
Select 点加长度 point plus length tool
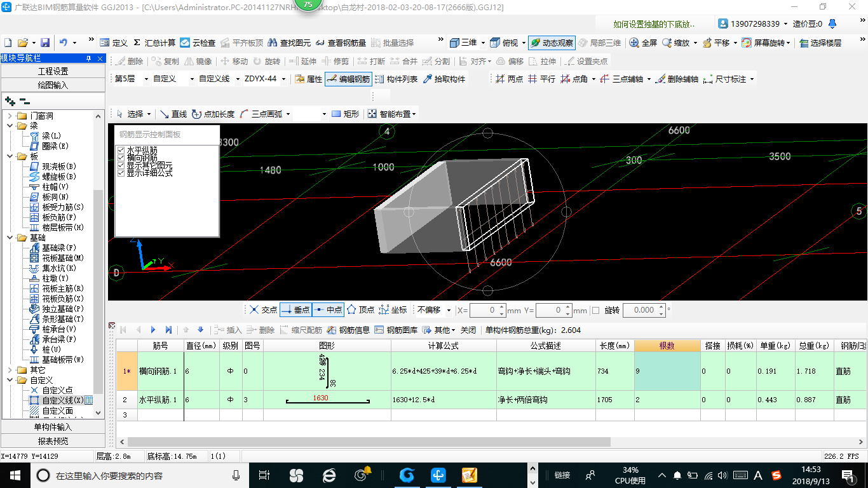click(x=213, y=114)
